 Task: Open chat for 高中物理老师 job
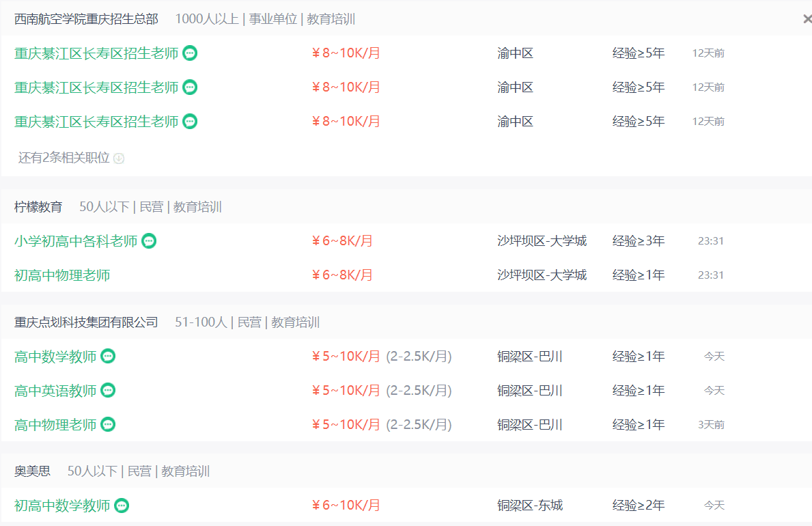point(108,424)
